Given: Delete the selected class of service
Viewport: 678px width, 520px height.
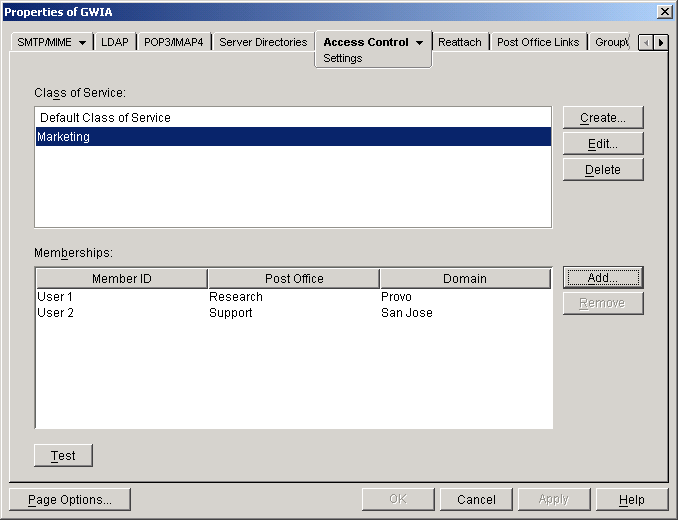Looking at the screenshot, I should tap(603, 169).
